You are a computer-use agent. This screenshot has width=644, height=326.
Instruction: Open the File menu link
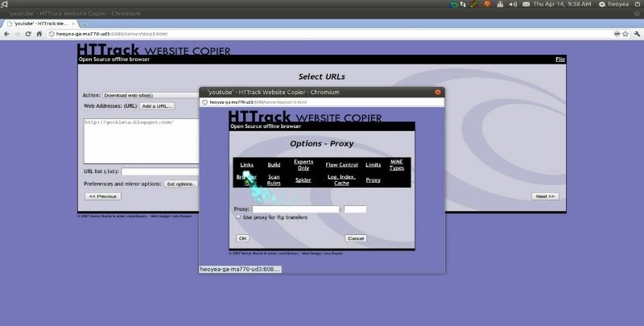[x=560, y=60]
